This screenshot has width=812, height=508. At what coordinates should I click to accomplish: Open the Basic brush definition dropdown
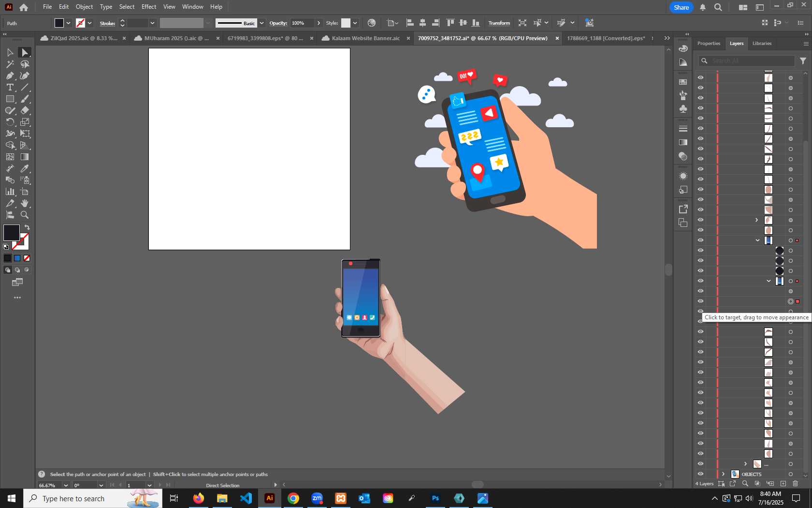point(261,23)
